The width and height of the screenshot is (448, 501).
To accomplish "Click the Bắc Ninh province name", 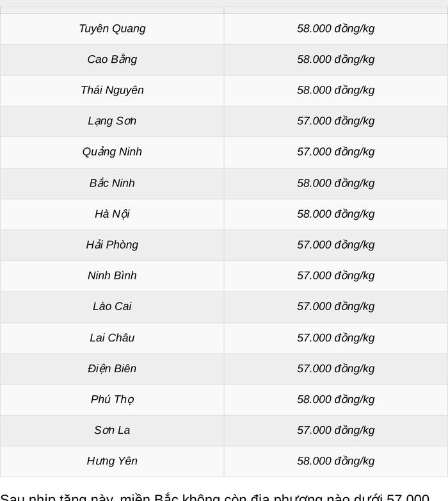I will tap(112, 183).
